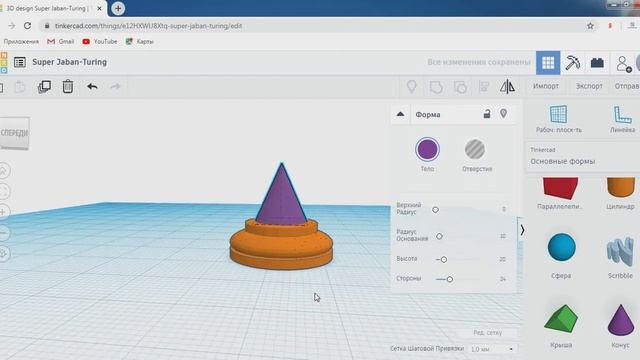Adjust the Стороны slider handle
Image resolution: width=640 pixels, height=360 pixels.
[449, 280]
